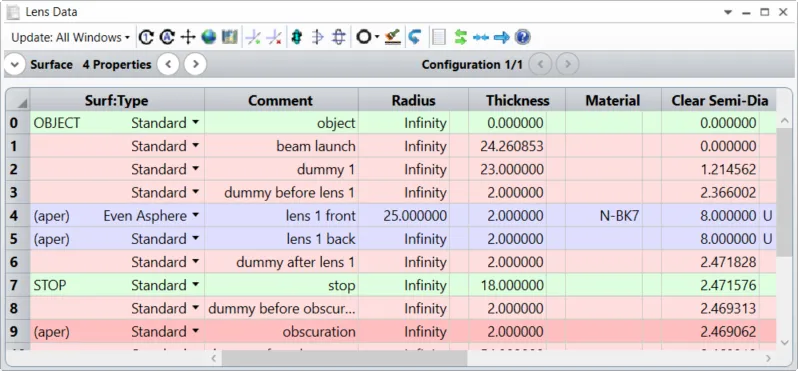The width and height of the screenshot is (798, 371).
Task: Click the Reload All Surfaces icon
Action: point(167,37)
